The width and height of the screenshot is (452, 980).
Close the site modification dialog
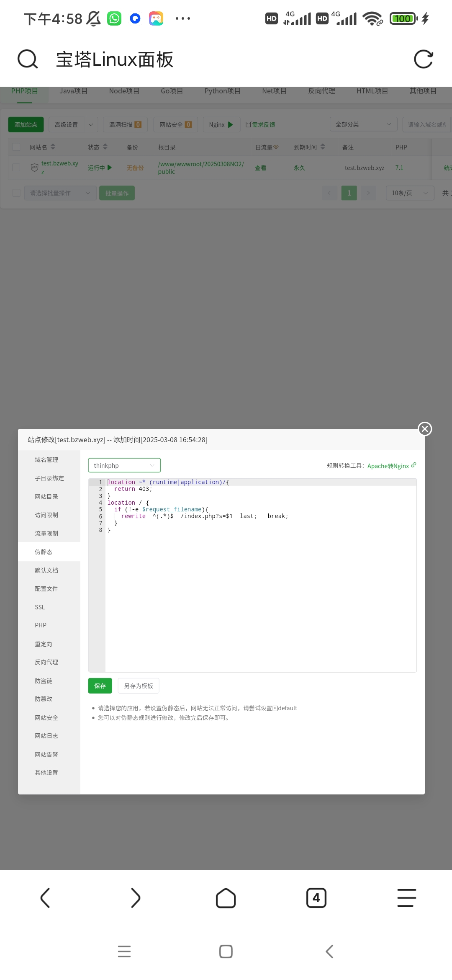coord(425,429)
